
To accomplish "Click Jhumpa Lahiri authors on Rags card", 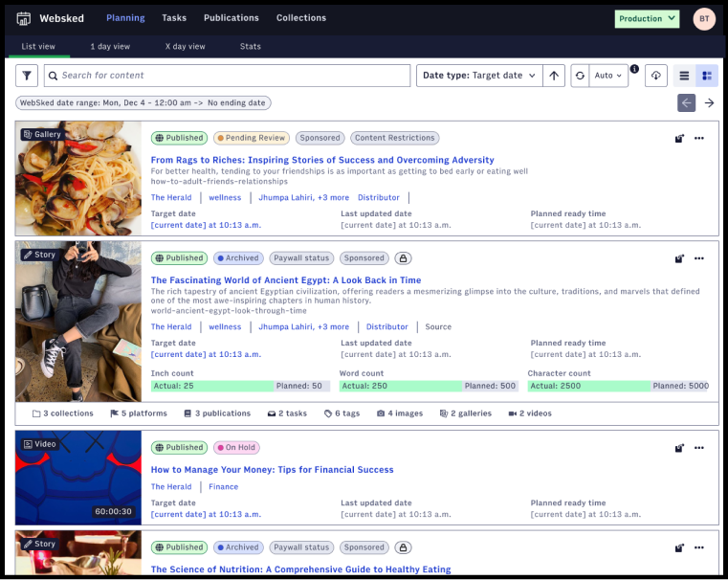I will [303, 197].
